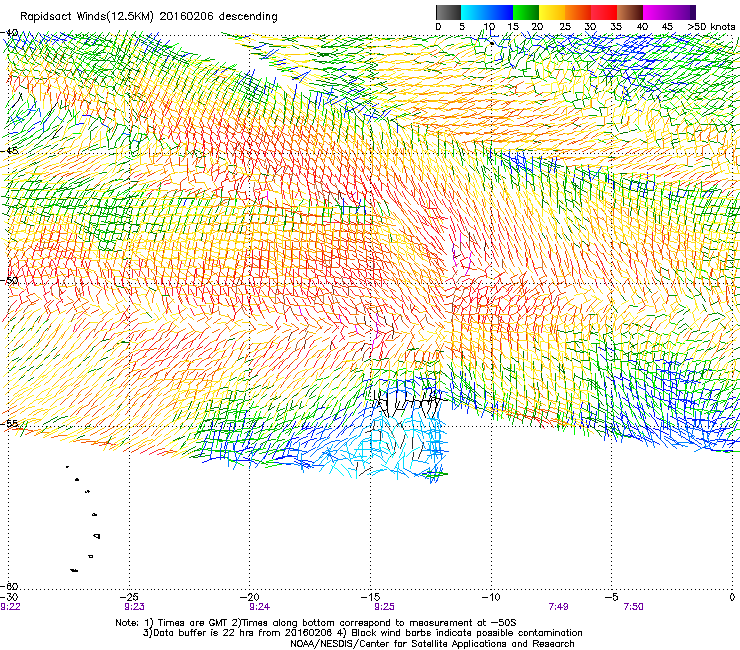Click the brown 35–40 knots legend segment
The image size is (740, 650).
630,12
